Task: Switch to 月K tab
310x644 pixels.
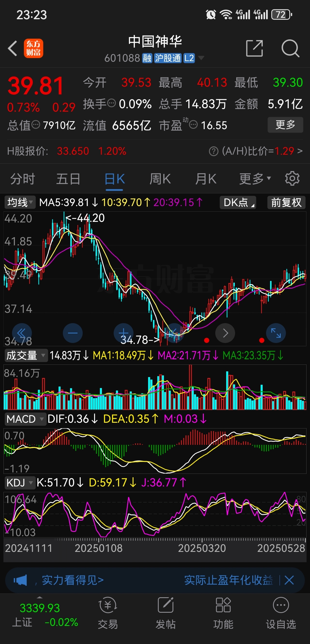Action: [206, 179]
